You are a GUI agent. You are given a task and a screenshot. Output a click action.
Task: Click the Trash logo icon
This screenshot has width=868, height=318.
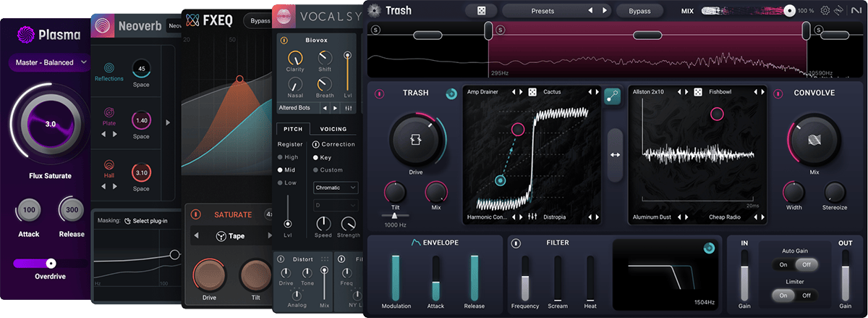point(374,10)
